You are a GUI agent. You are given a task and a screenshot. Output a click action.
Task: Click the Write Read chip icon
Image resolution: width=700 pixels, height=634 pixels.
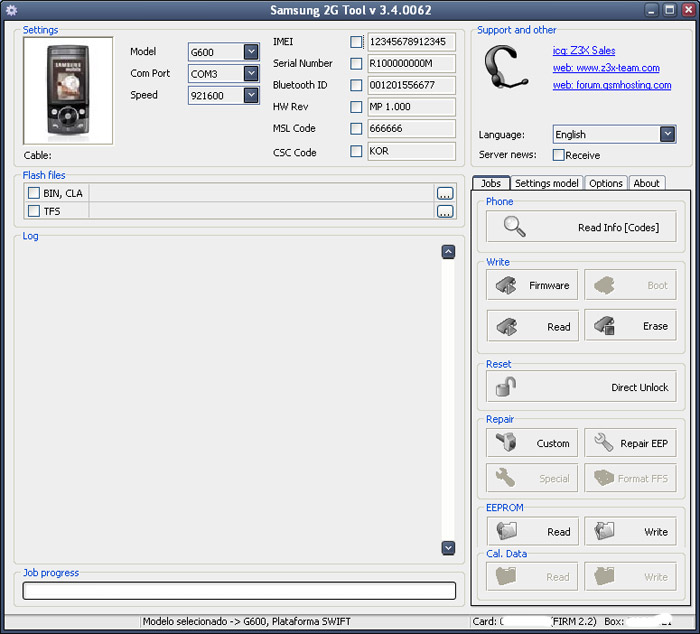coord(506,326)
